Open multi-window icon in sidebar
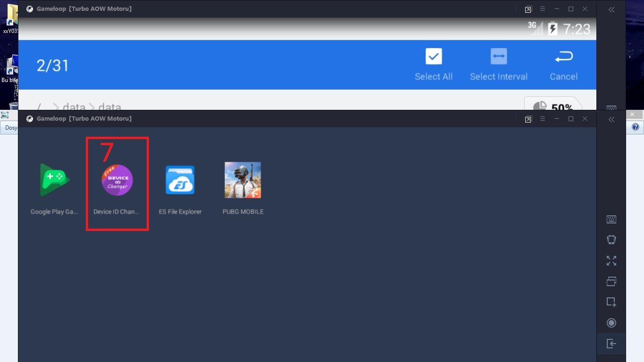 tap(611, 281)
